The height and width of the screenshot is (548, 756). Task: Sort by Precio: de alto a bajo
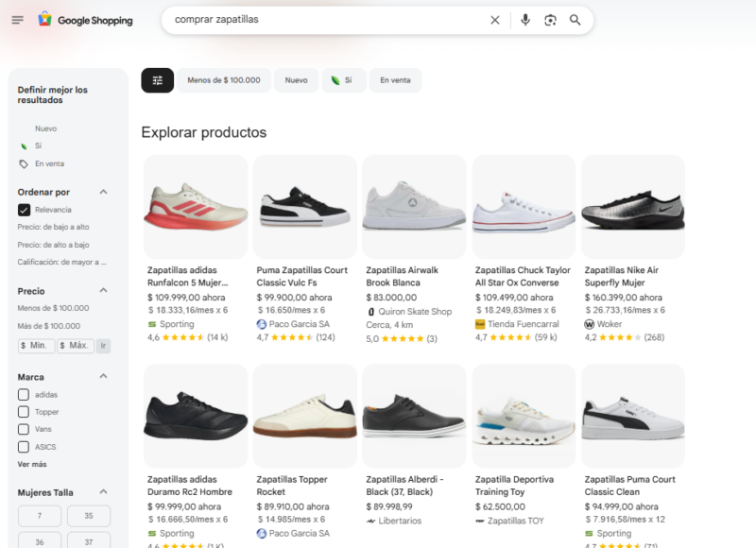tap(54, 245)
